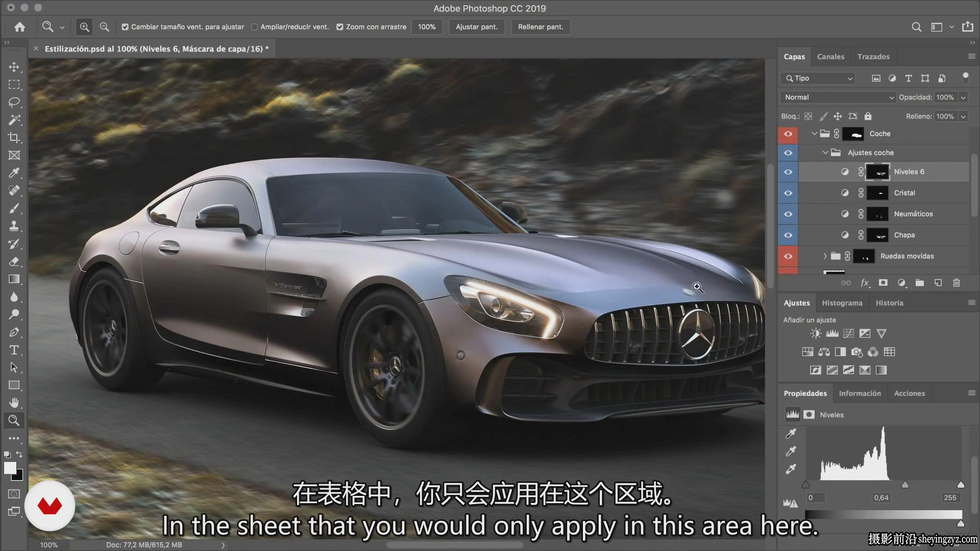Add a Curves adjustment icon

click(848, 334)
